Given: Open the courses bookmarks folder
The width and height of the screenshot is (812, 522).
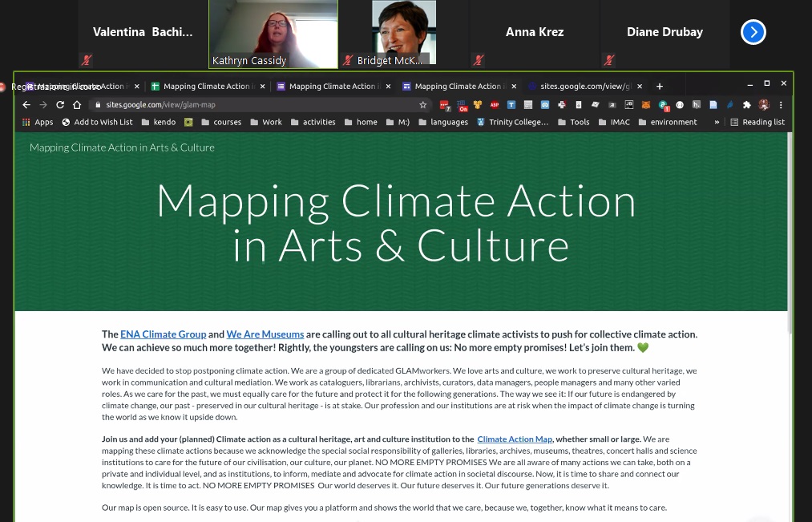Looking at the screenshot, I should coord(221,122).
